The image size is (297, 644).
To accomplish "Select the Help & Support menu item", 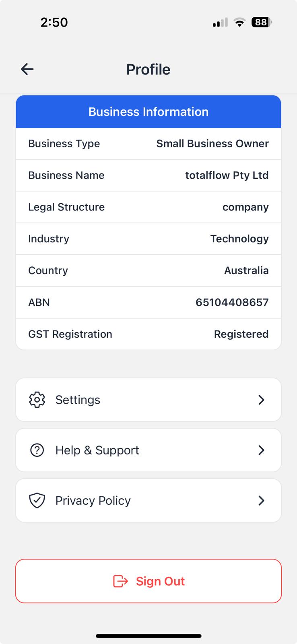I will coord(148,450).
